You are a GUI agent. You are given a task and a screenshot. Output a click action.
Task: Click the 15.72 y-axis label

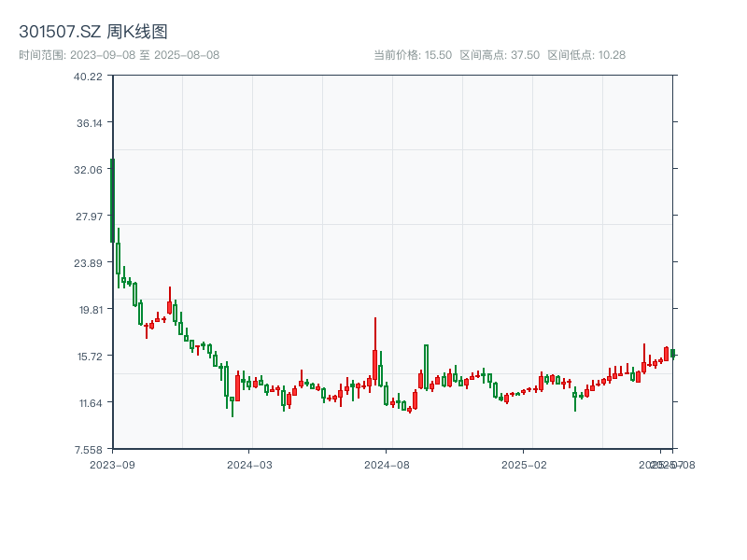[x=89, y=357]
